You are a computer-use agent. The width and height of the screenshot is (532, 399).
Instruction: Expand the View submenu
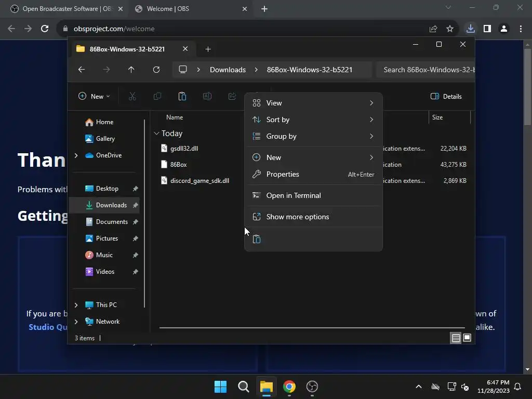tap(313, 103)
